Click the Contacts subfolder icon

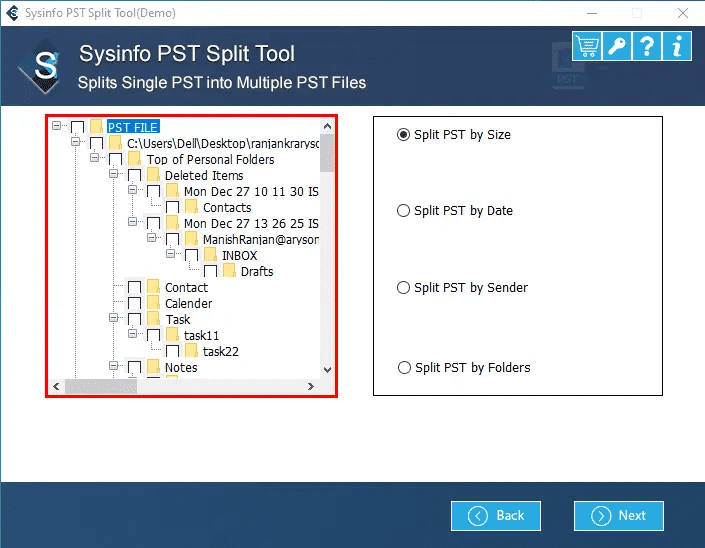(191, 207)
